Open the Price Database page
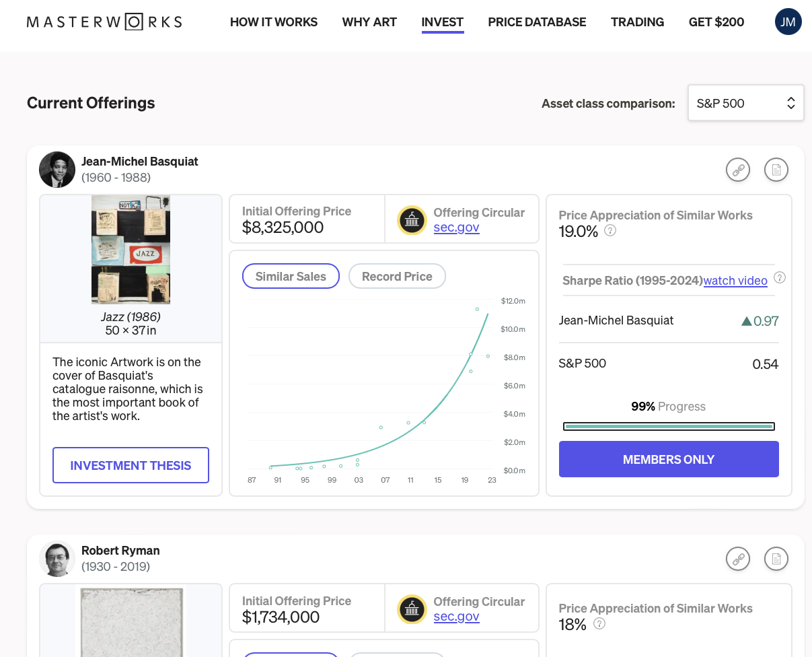Image resolution: width=812 pixels, height=657 pixels. pyautogui.click(x=538, y=22)
